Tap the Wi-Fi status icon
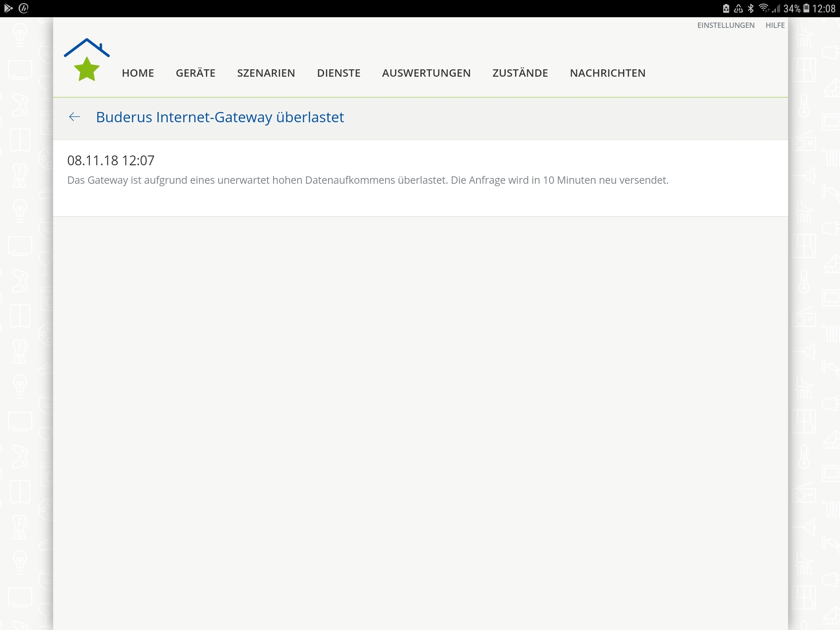This screenshot has width=840, height=630. click(x=763, y=8)
